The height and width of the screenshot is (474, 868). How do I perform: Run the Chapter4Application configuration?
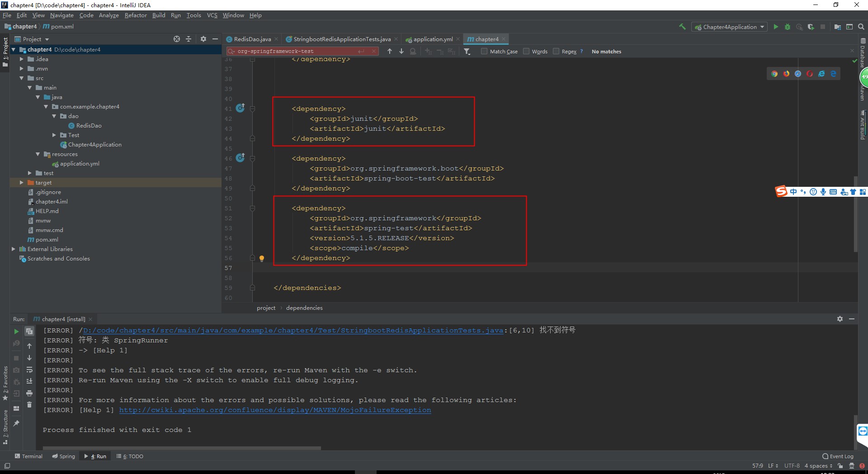click(776, 27)
